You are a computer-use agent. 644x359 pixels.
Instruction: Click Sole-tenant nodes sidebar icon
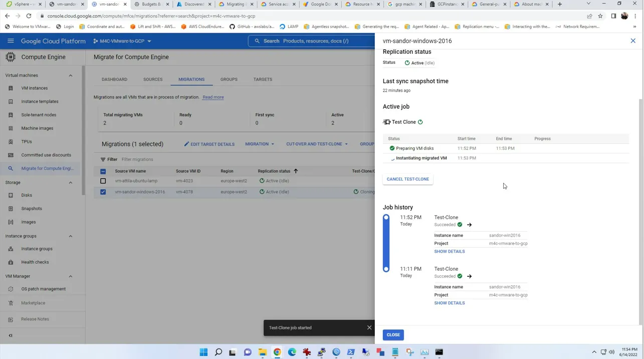pyautogui.click(x=11, y=115)
